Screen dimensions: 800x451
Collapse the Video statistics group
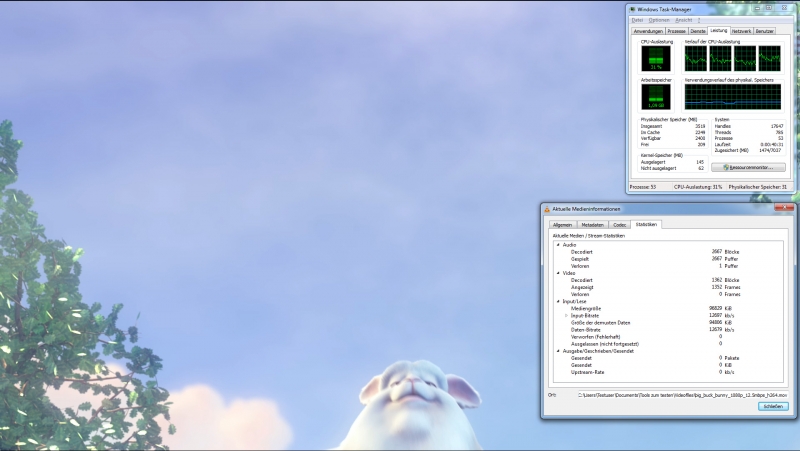coord(558,273)
